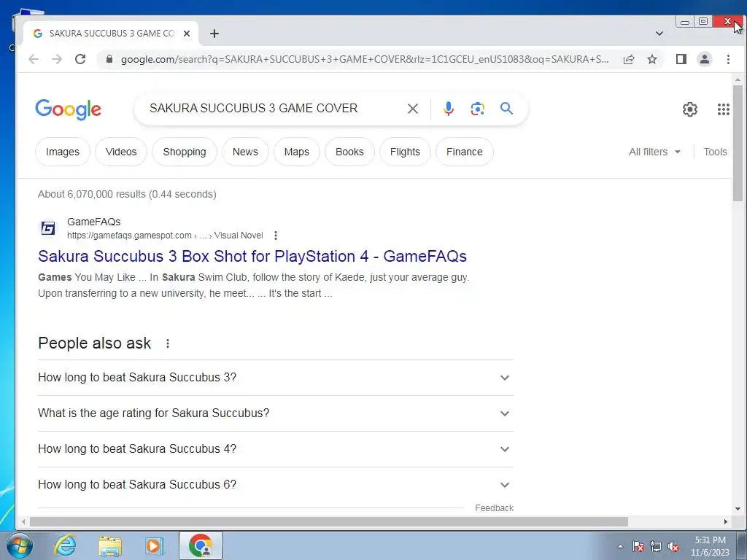Open a new tab with the plus button
Screen dimensions: 747x560
(x=214, y=34)
